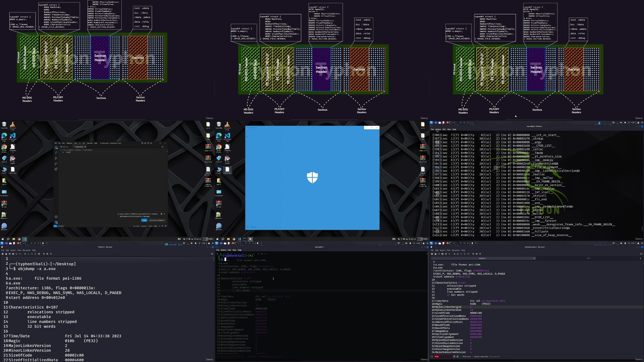
Task: Click the CRLF line-ending status item in VS Code
Action: tap(155, 226)
